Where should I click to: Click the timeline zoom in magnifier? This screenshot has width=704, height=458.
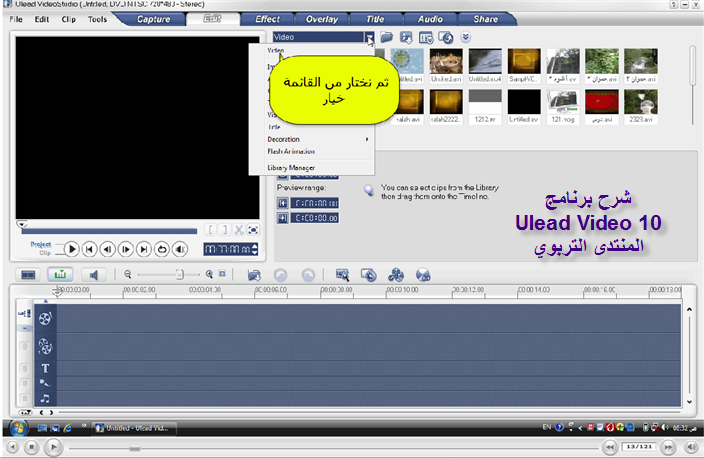209,274
